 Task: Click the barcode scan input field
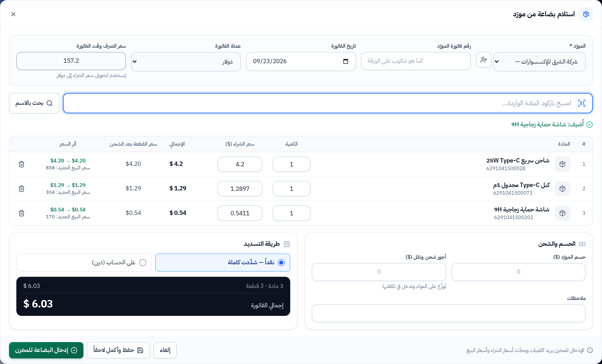328,103
